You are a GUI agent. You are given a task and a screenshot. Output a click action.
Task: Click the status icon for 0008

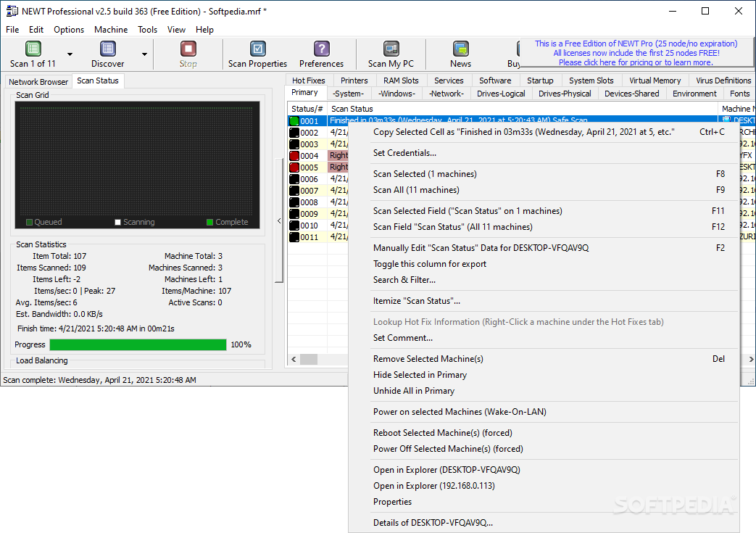pyautogui.click(x=294, y=202)
